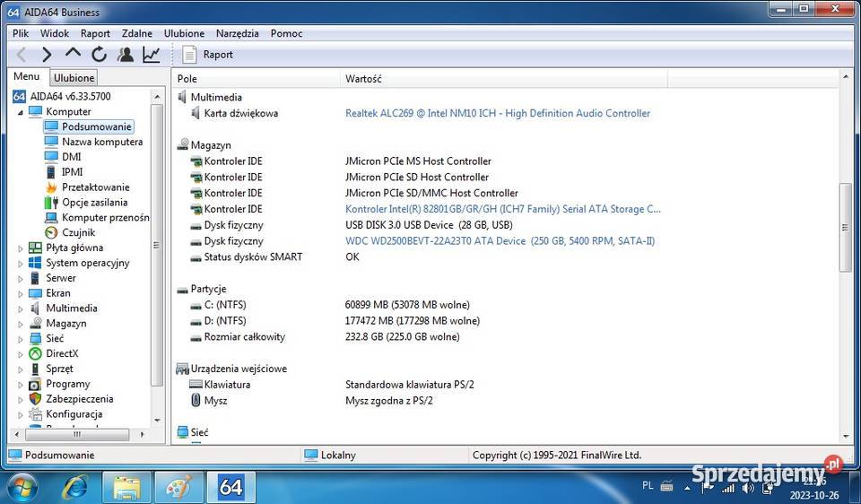Screen dimensions: 861x504
Task: Click the Programy tree icon
Action: 35,385
